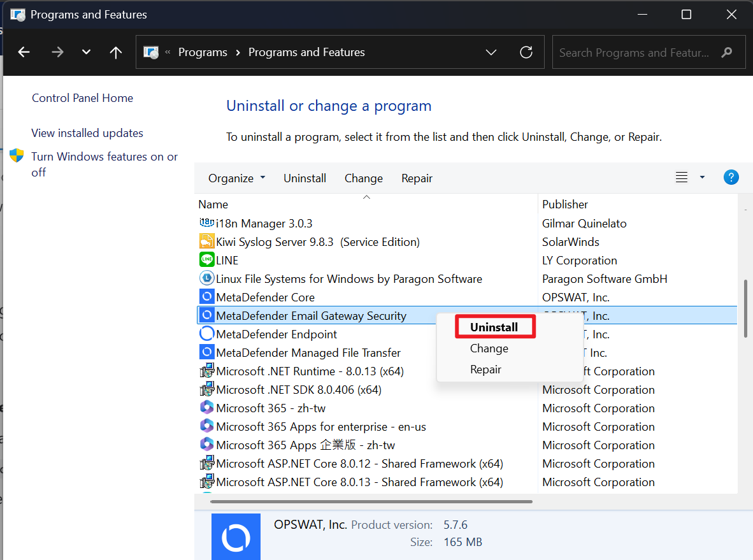Click Change in the toolbar
Viewport: 753px width, 560px height.
(x=364, y=178)
